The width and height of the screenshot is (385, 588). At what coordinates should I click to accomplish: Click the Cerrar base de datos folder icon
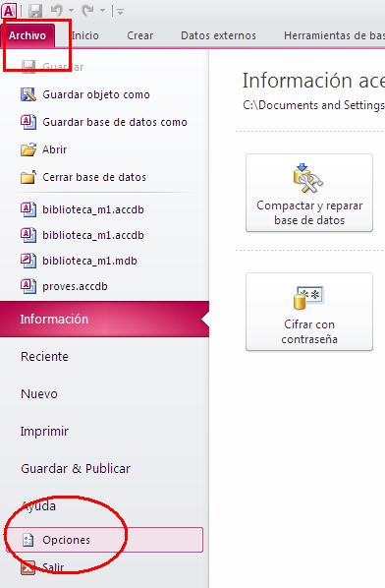tap(28, 177)
